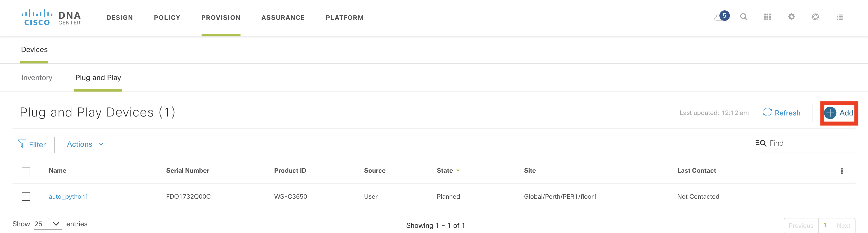Open the auto_python1 device link
The image size is (868, 233).
coord(68,197)
